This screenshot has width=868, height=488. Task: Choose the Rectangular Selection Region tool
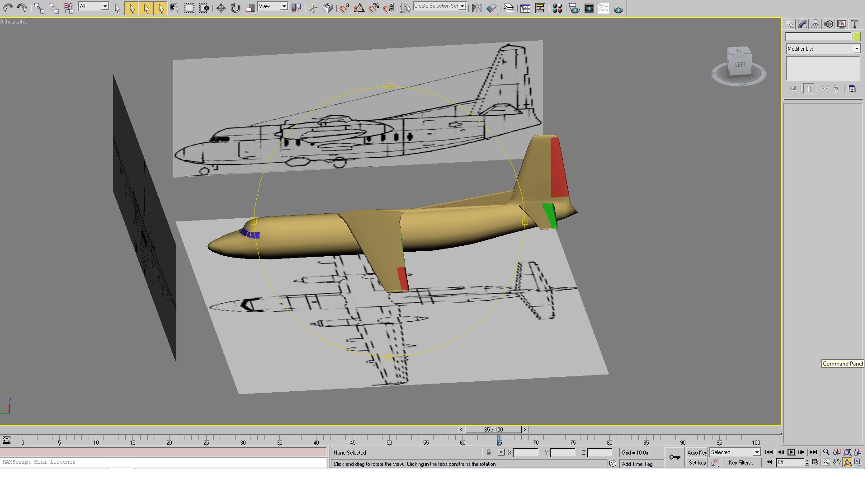(189, 8)
